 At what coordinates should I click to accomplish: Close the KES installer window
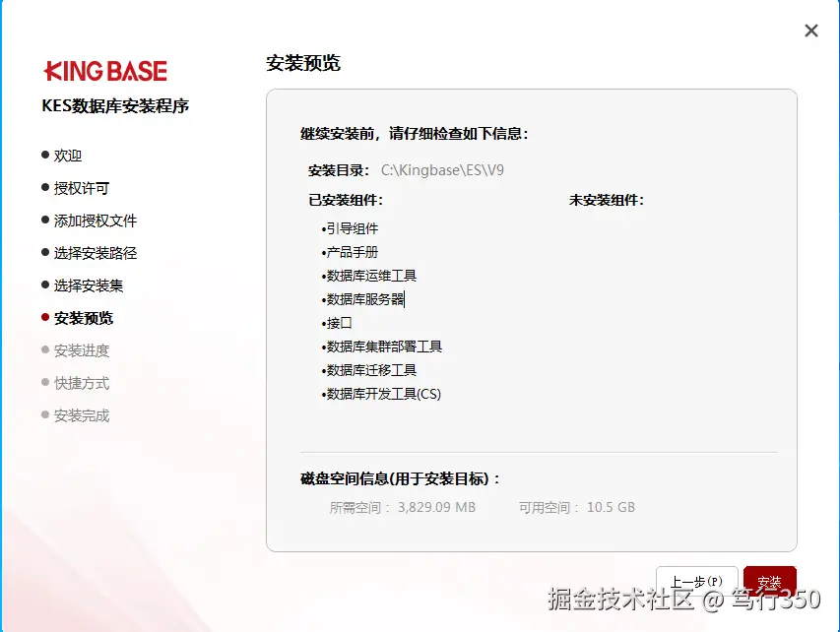click(x=811, y=31)
